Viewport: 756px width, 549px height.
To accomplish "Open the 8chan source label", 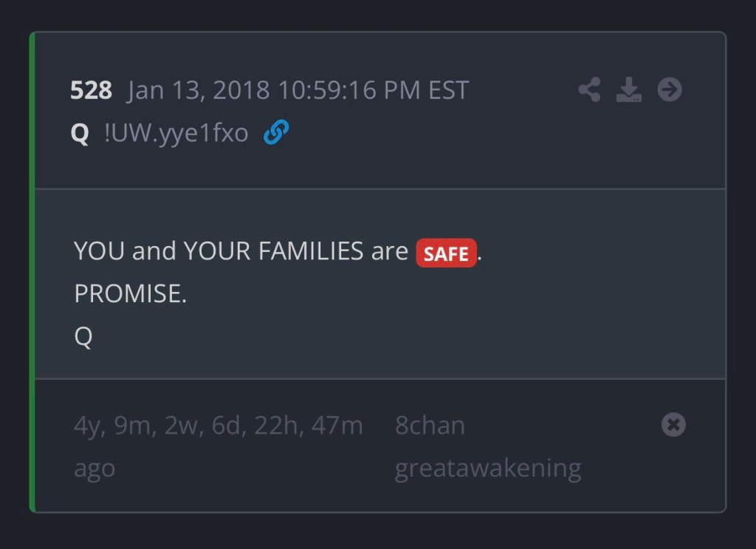I will (x=430, y=425).
